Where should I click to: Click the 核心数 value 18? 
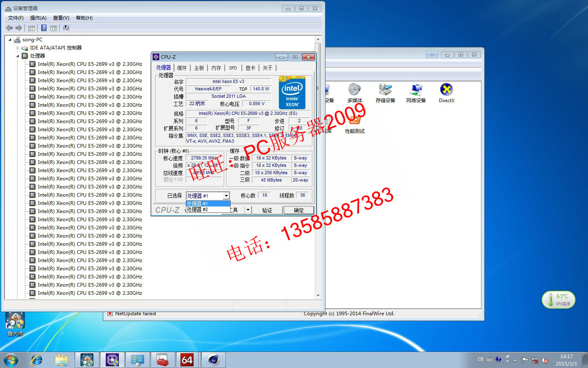(x=265, y=195)
